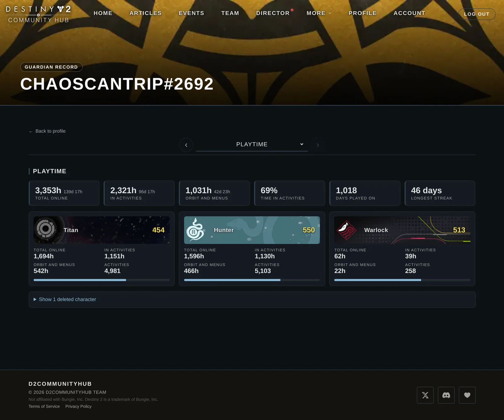Viewport: 504px width, 420px height.
Task: Navigate to Home in top menu
Action: click(x=103, y=13)
